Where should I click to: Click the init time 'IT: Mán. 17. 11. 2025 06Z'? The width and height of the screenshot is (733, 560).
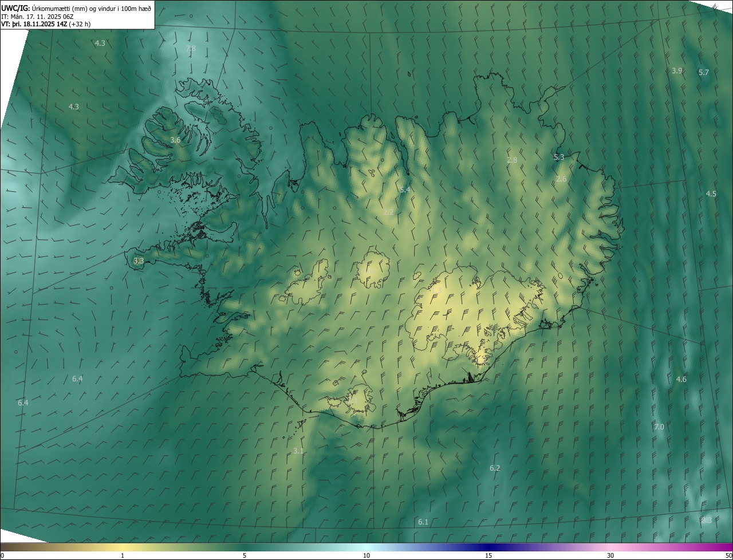[x=37, y=17]
